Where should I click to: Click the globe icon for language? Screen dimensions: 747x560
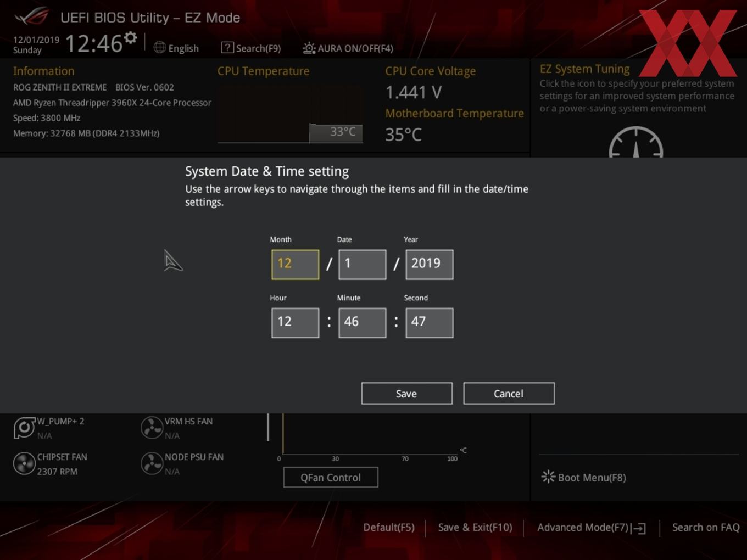159,48
